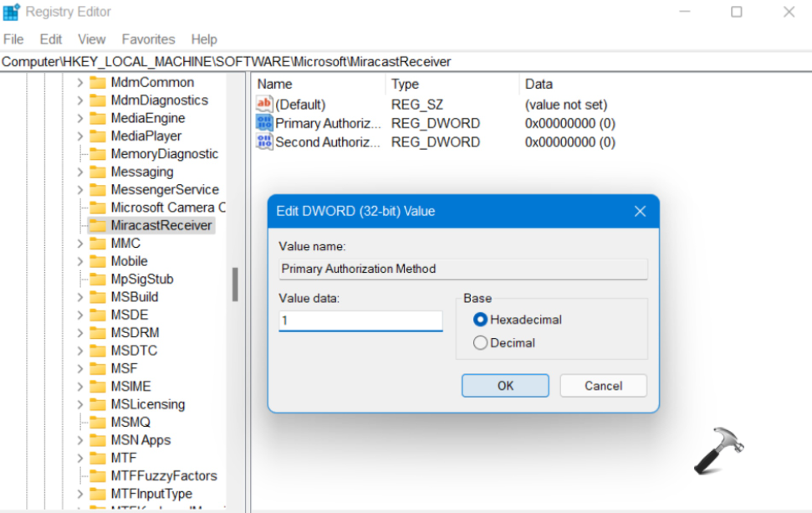Select the MSDTC tree key label
The image size is (812, 513).
click(134, 351)
